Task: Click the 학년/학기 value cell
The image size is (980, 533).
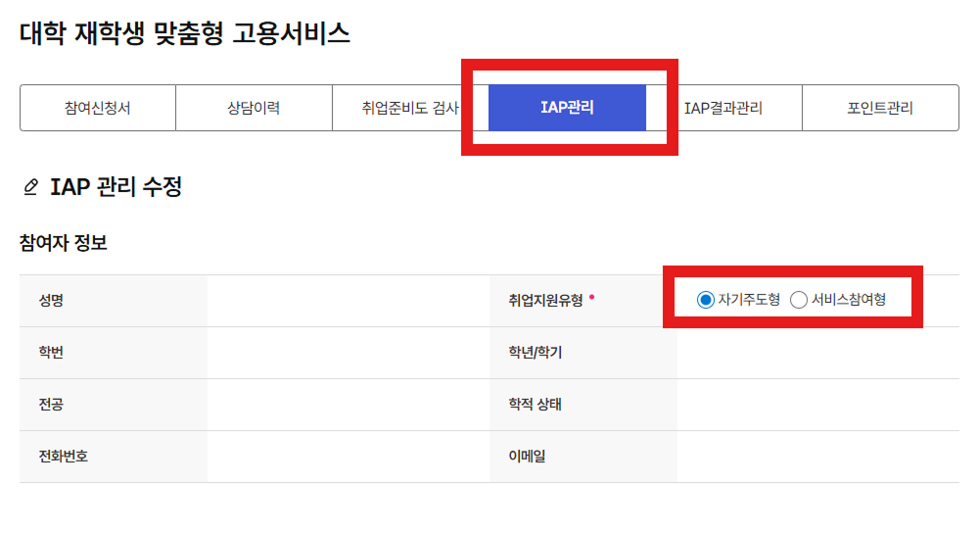Action: (x=817, y=353)
